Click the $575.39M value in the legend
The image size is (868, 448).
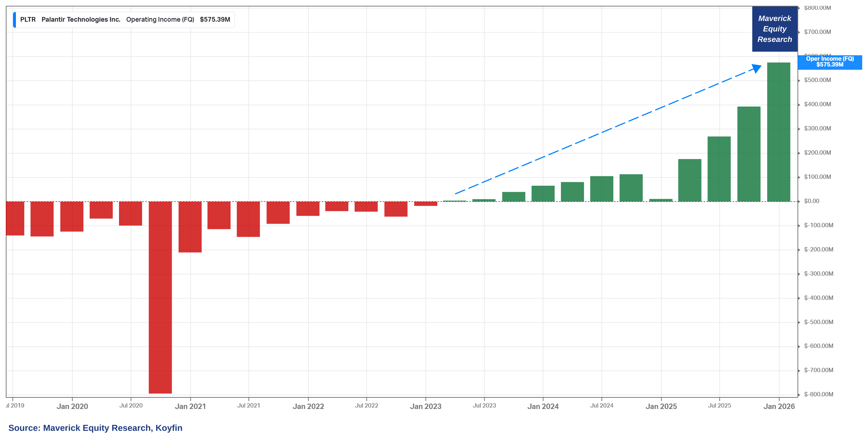215,20
